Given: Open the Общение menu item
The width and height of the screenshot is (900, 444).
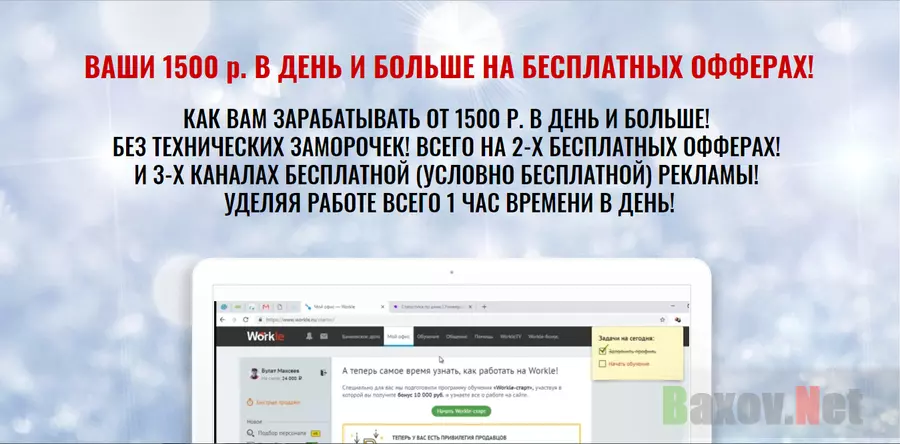Looking at the screenshot, I should pos(456,337).
